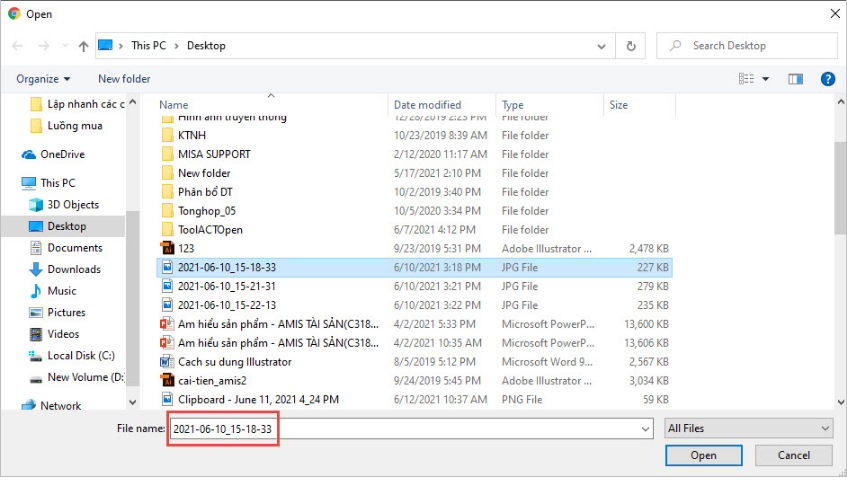Sort files by Date modified column
This screenshot has height=480, width=847.
427,105
